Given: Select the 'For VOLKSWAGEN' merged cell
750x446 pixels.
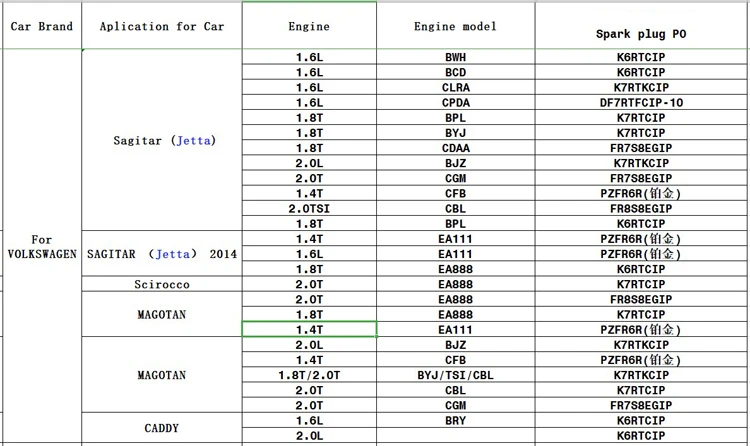Looking at the screenshot, I should (x=42, y=246).
